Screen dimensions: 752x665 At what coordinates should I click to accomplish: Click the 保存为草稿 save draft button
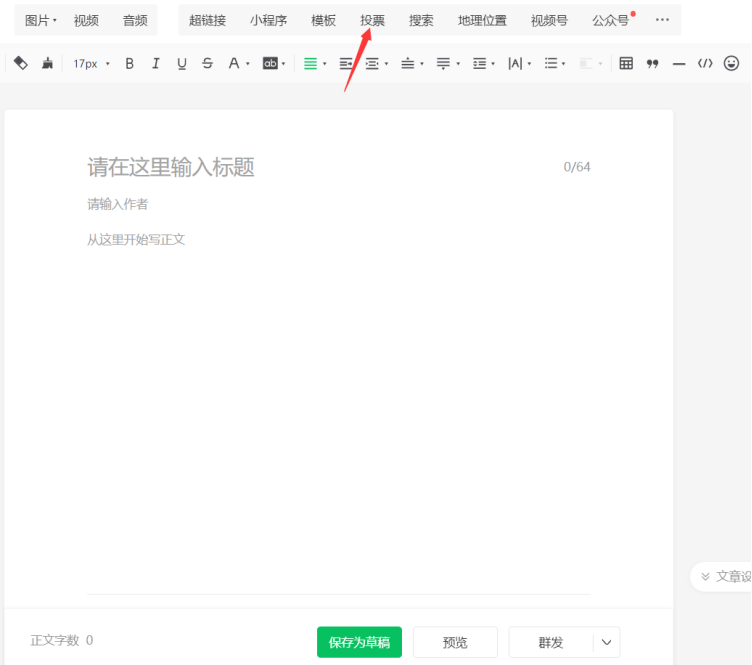coord(359,642)
